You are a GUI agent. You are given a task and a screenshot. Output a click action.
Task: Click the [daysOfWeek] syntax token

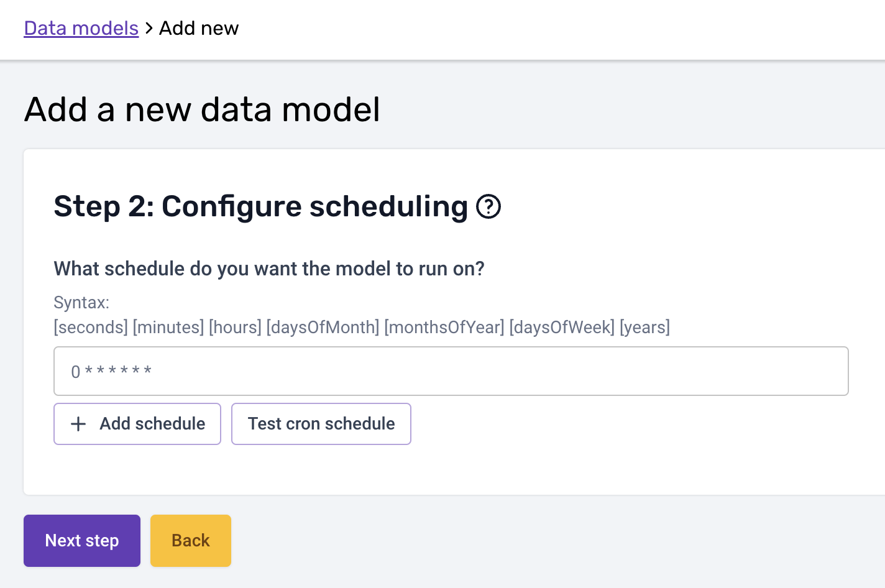(562, 327)
